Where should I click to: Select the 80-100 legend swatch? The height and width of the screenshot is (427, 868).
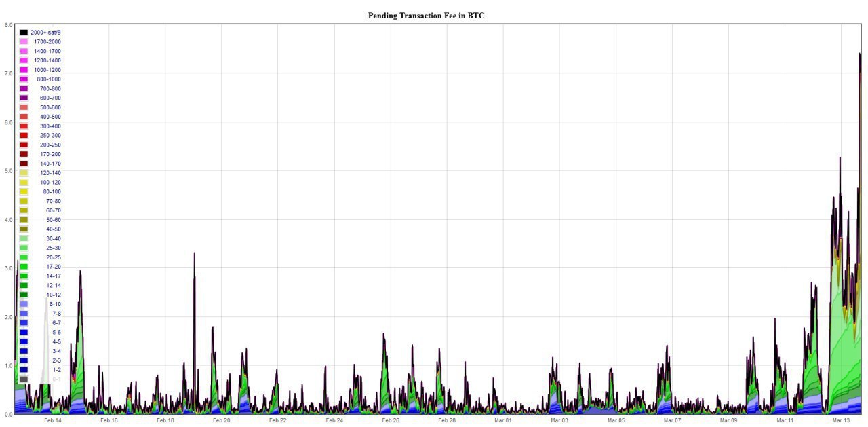24,192
